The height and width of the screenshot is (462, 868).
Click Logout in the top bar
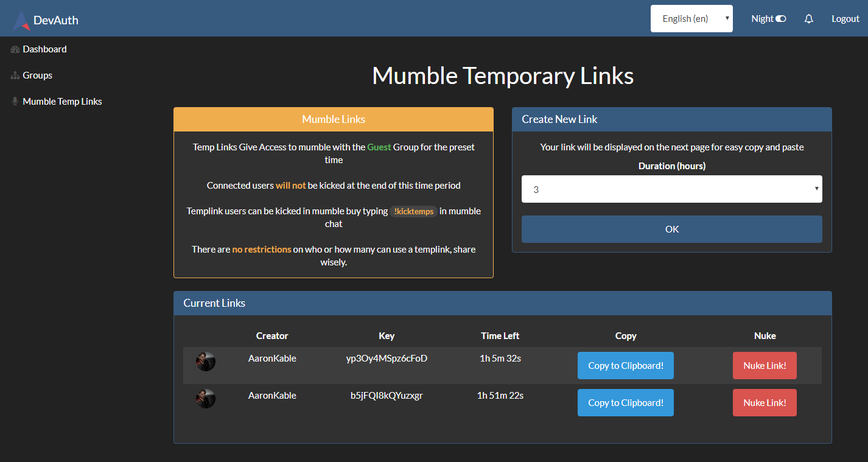845,19
